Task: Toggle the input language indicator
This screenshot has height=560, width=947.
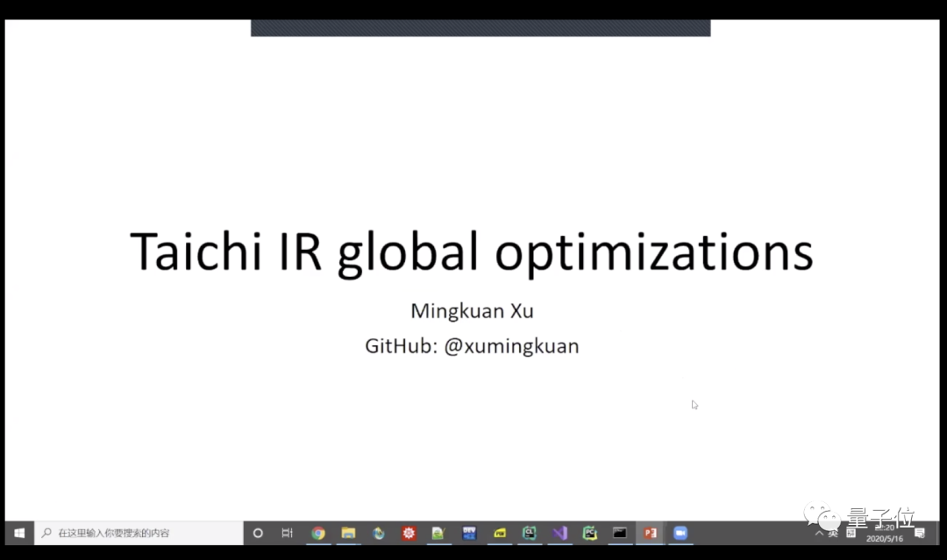Action: 834,534
